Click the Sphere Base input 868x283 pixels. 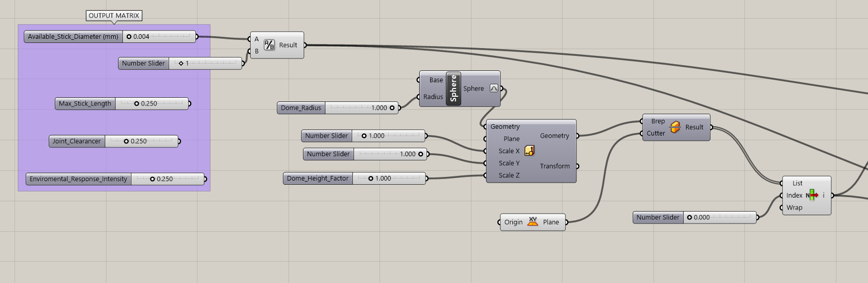(x=436, y=80)
